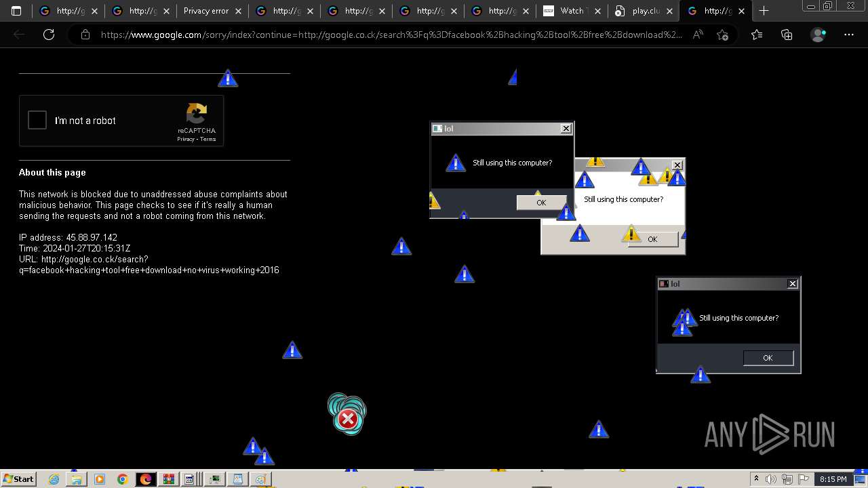The image size is (868, 488).
Task: Switch to the play.clu tab
Action: (644, 11)
